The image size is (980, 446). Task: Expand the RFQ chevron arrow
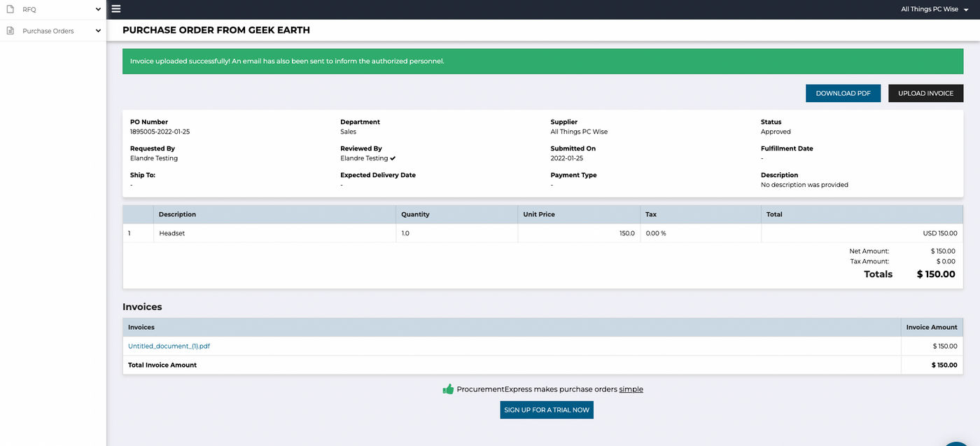(98, 9)
